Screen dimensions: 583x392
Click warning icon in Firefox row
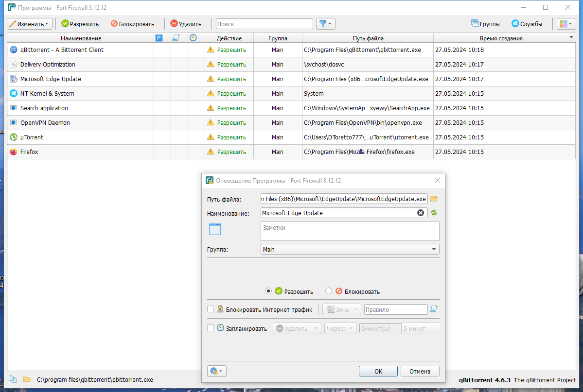[x=211, y=151]
